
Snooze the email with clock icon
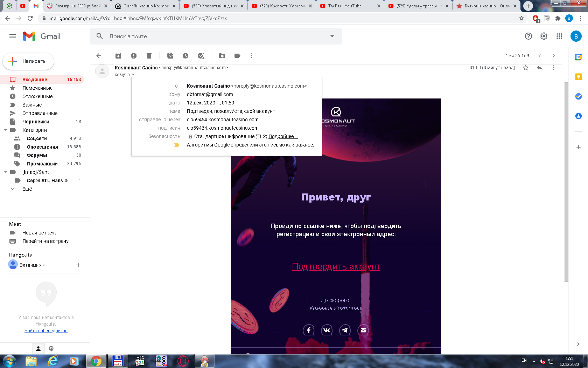(185, 56)
